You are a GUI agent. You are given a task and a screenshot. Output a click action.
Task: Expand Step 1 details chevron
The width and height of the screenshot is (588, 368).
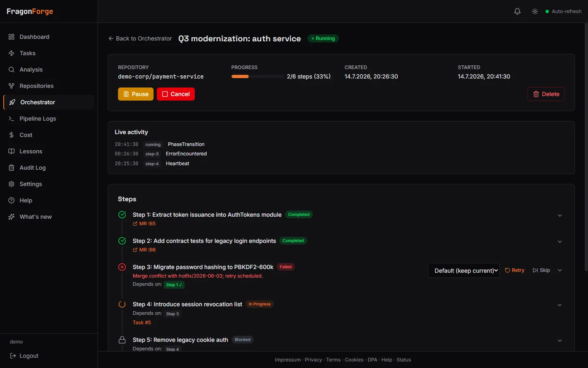[560, 215]
